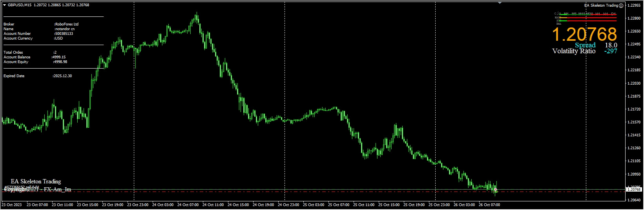Click the 25 Oct 07:00 time label
This screenshot has width=644, height=210.
(x=339, y=205)
